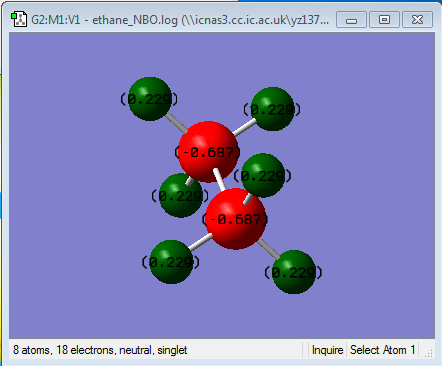The height and width of the screenshot is (366, 442).
Task: Click bond between upper carbon and top-left hydrogen
Action: (176, 123)
